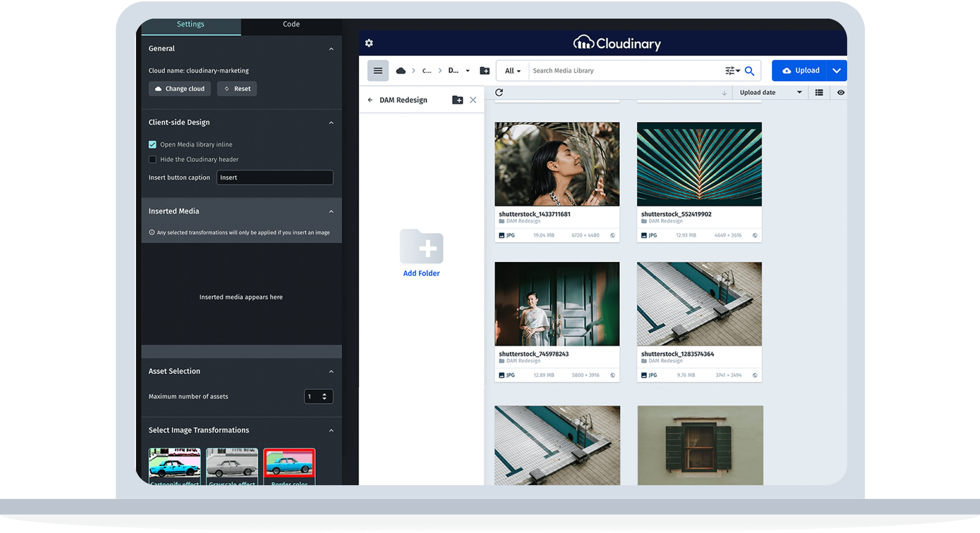Toggle the eye preview icon

pos(840,93)
